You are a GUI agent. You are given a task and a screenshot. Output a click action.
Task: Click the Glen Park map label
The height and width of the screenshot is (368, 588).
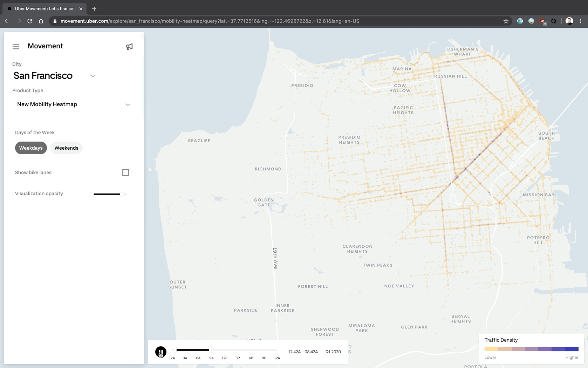(414, 327)
